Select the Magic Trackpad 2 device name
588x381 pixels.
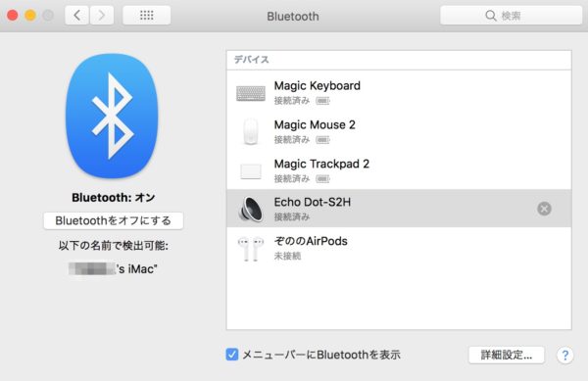[321, 165]
